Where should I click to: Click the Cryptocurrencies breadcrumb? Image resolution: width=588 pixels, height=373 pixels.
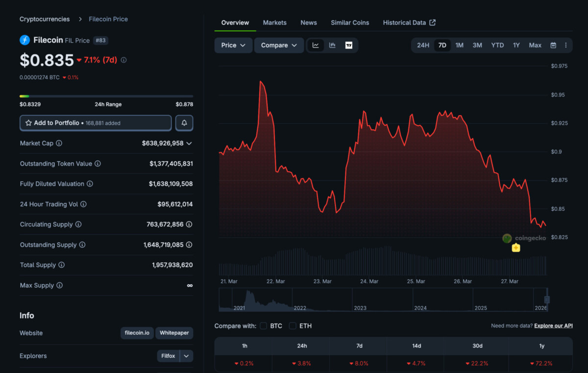tap(45, 19)
